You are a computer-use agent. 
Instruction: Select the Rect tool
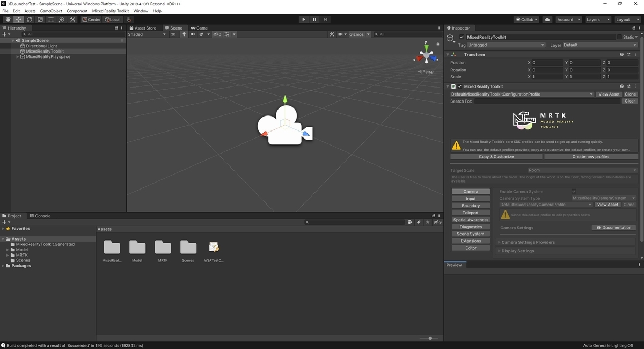coord(51,19)
